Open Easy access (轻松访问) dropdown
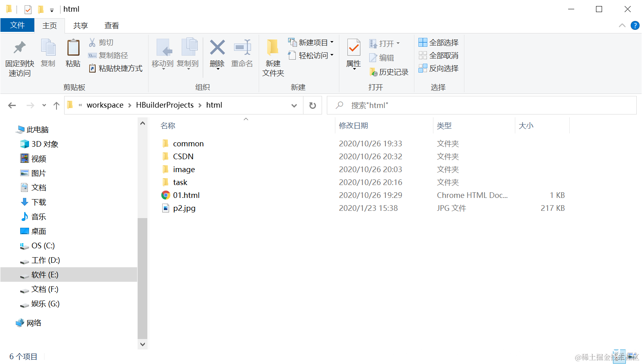The width and height of the screenshot is (642, 364). coord(311,55)
